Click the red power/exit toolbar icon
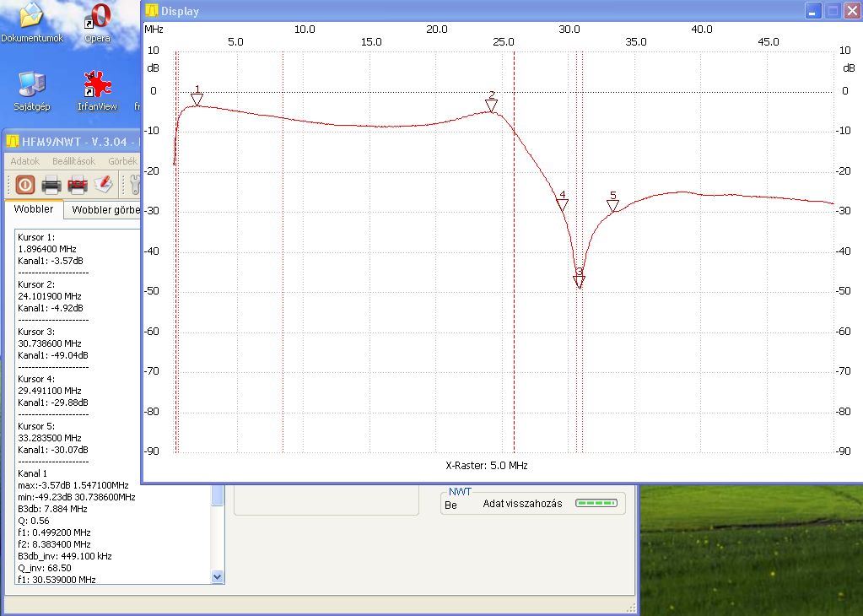 (25, 184)
